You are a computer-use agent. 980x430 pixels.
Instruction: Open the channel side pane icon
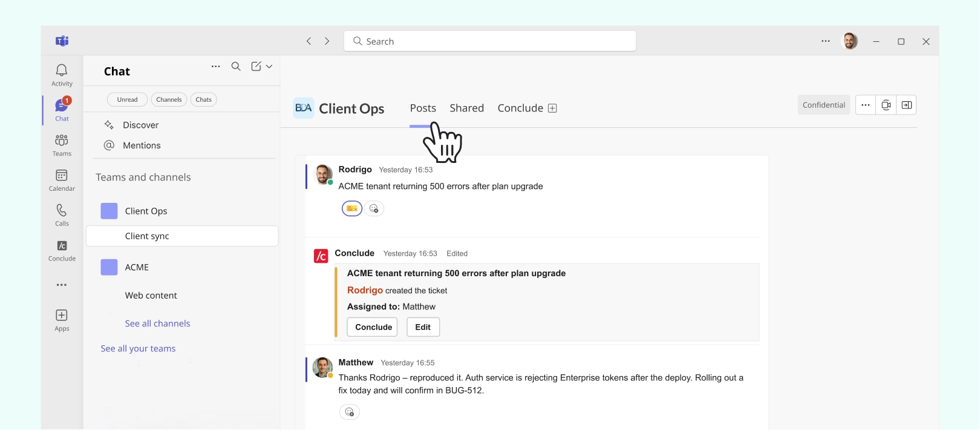(x=907, y=105)
